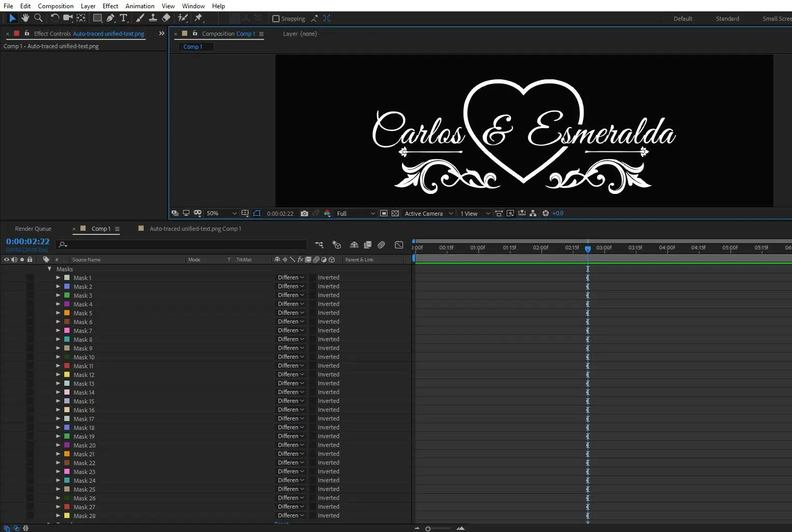Select the Horizontal Type tool
792x532 pixels.
point(123,18)
